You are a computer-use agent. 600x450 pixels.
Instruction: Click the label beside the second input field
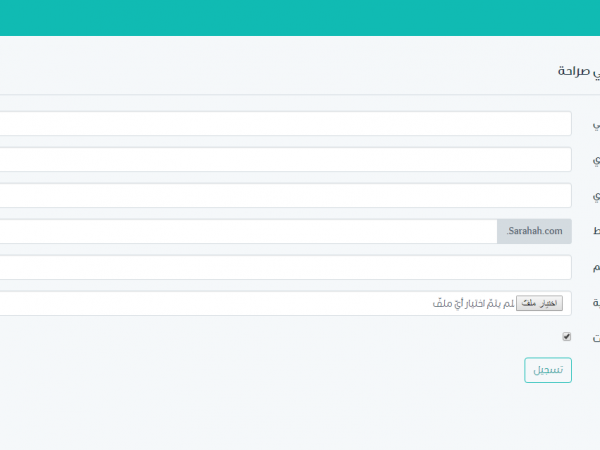pyautogui.click(x=596, y=160)
